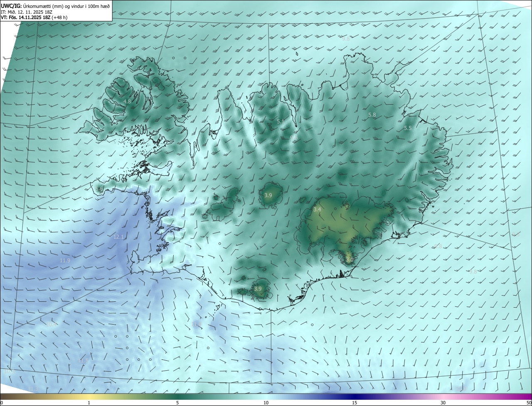
Task: Click the 11.5 value over the southwest ocean
Action: point(84,361)
